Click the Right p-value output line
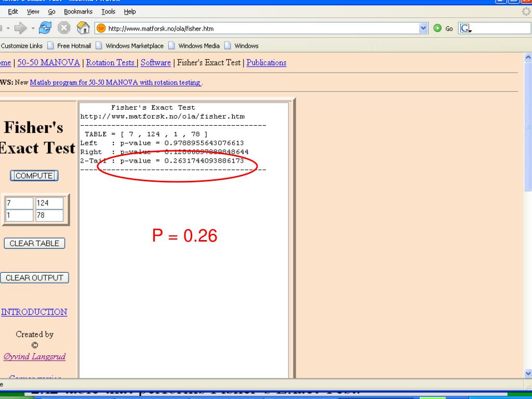Screen dimensions: 532x399 165,152
